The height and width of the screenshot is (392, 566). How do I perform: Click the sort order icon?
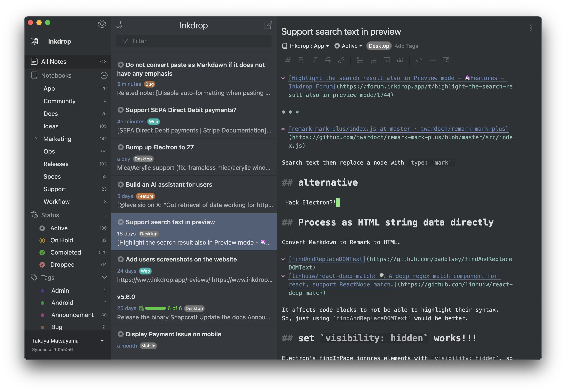pos(119,24)
